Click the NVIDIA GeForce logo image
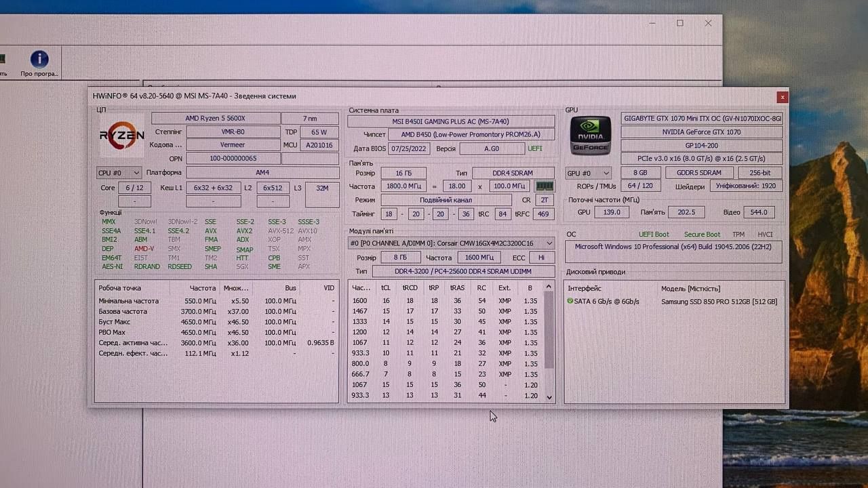 (x=590, y=136)
